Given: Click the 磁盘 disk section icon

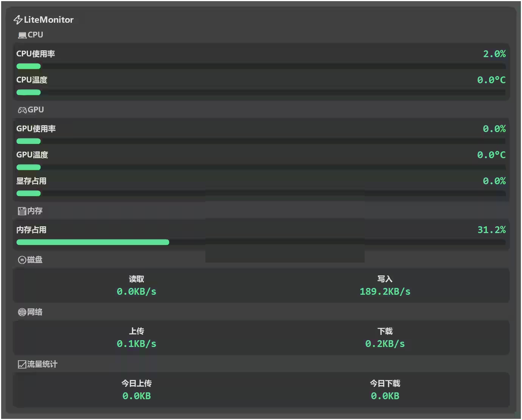Looking at the screenshot, I should coord(22,260).
